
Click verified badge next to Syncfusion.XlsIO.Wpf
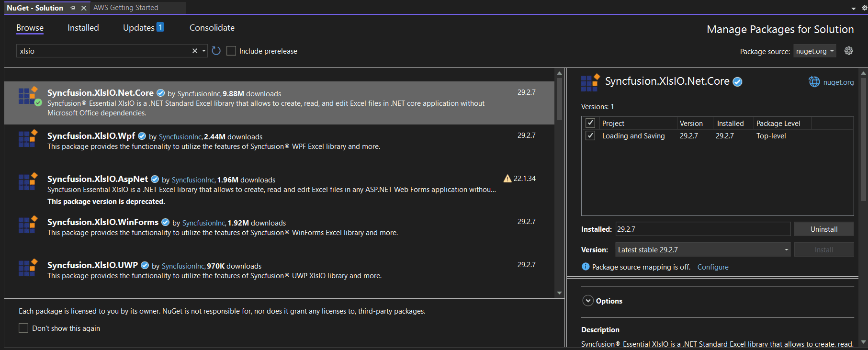click(142, 136)
